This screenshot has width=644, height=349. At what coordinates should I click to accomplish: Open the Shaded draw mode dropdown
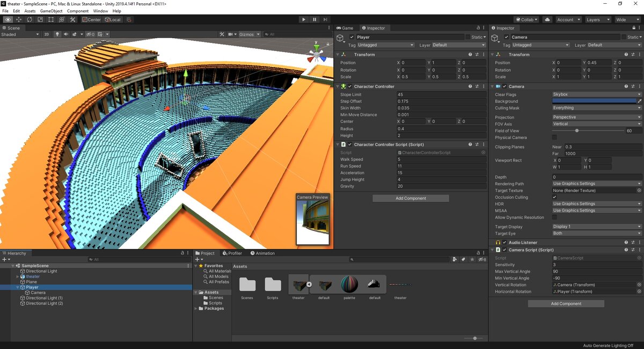click(x=19, y=34)
